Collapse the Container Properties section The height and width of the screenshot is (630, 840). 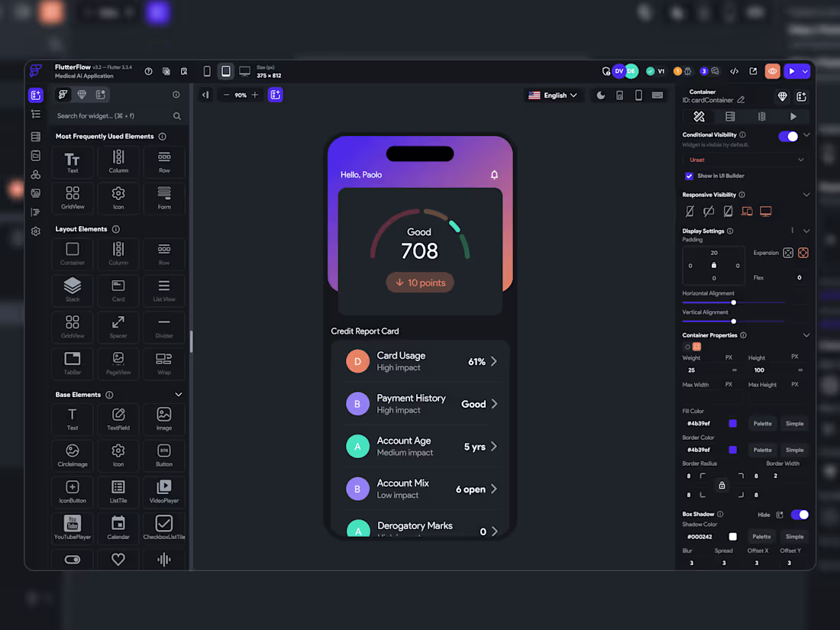[x=806, y=335]
